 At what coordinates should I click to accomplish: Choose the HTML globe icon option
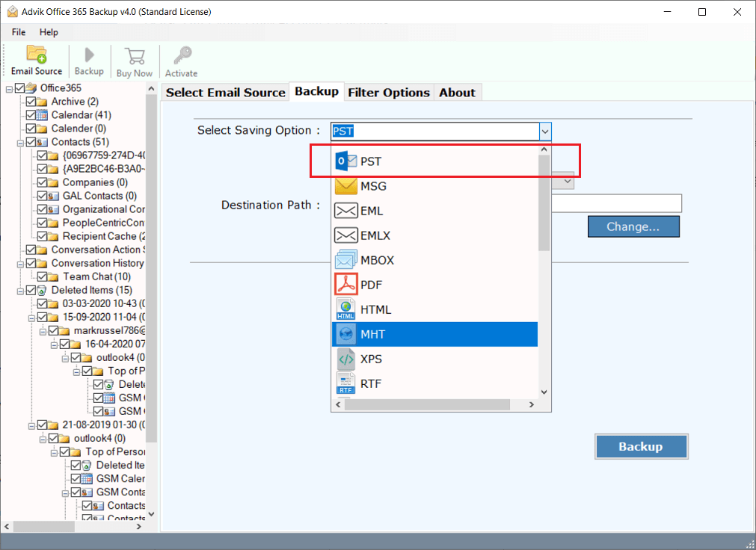pyautogui.click(x=345, y=309)
